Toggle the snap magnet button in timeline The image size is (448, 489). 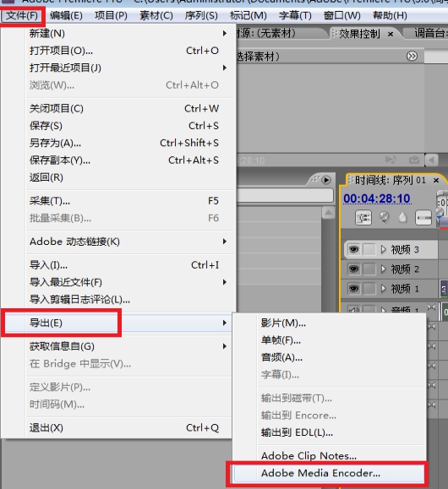coord(363,218)
